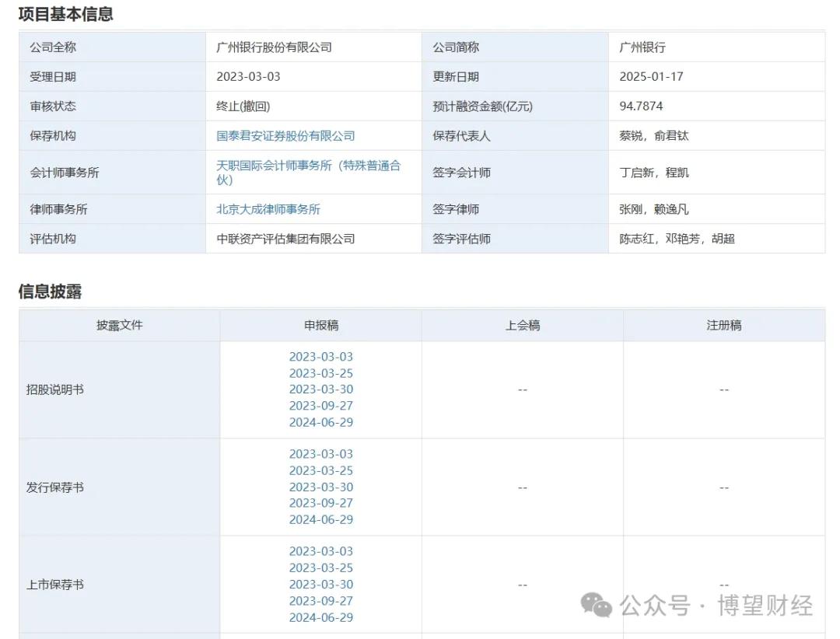Image resolution: width=840 pixels, height=639 pixels.
Task: Open 招股说明书 draft dated 2024-06-29
Action: click(321, 423)
